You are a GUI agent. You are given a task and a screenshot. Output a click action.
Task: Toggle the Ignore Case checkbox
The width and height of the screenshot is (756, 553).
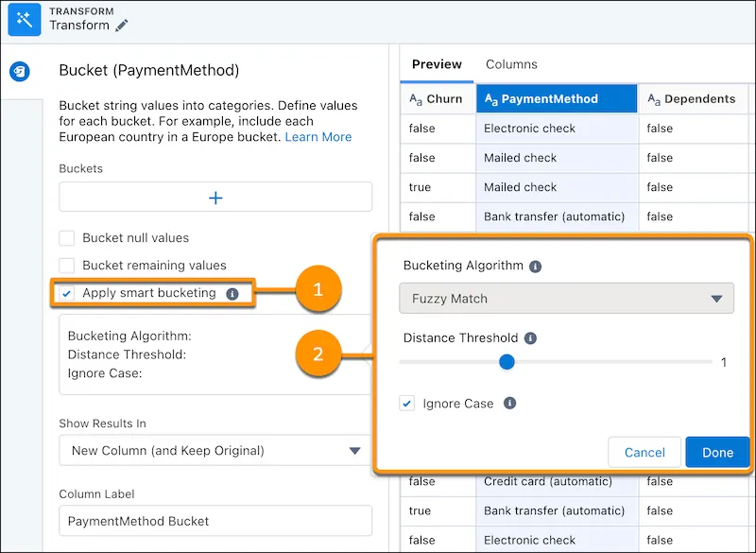tap(407, 404)
